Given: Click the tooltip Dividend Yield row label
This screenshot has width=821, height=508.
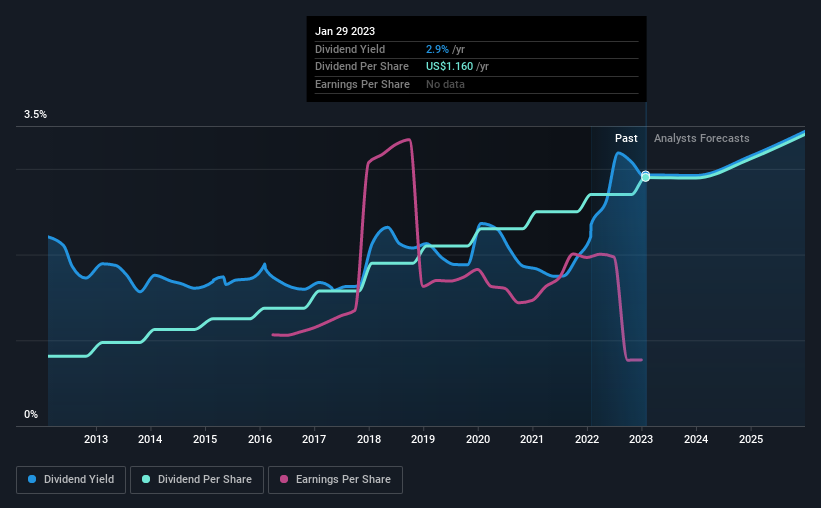Looking at the screenshot, I should click(x=350, y=49).
